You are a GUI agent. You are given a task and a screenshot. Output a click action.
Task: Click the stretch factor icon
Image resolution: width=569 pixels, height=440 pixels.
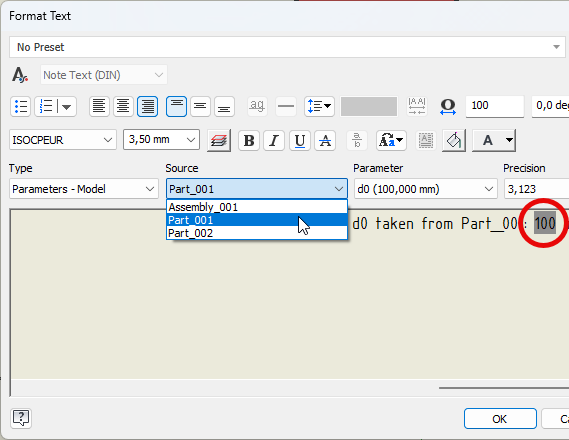coord(448,107)
